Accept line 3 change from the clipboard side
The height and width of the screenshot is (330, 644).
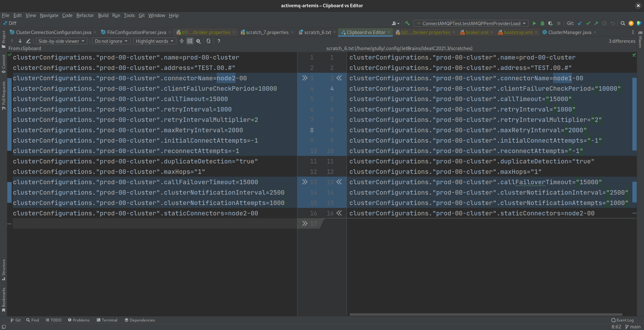coord(304,78)
